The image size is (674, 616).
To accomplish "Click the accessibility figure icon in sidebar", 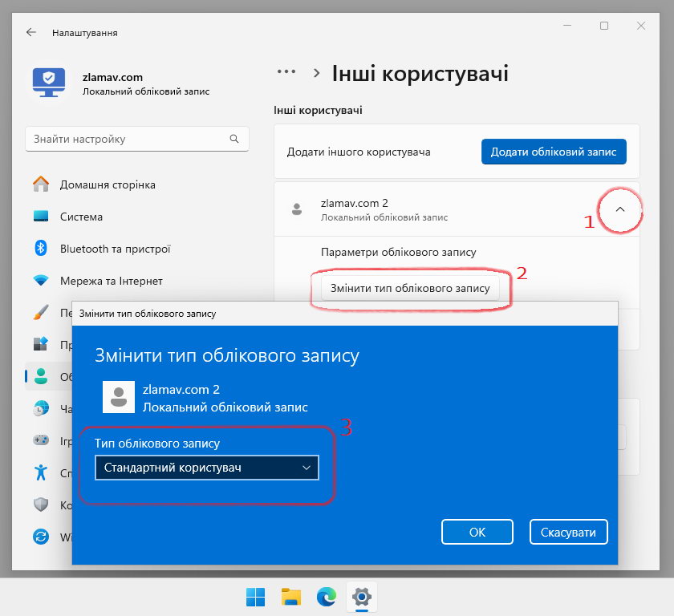I will tap(41, 472).
